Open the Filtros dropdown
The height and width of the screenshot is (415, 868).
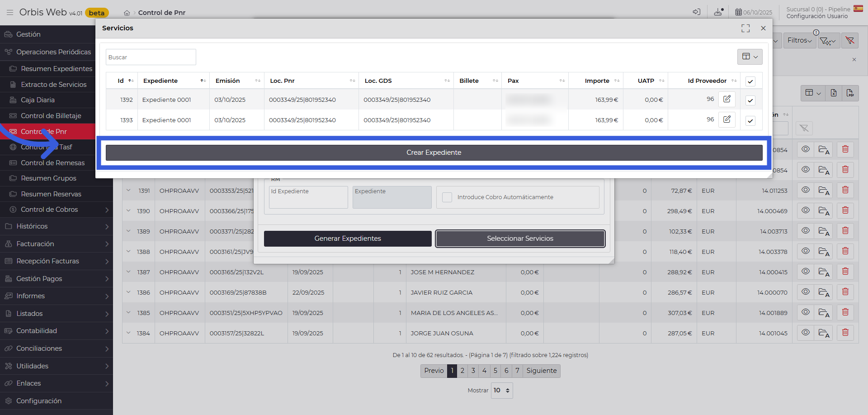[799, 41]
